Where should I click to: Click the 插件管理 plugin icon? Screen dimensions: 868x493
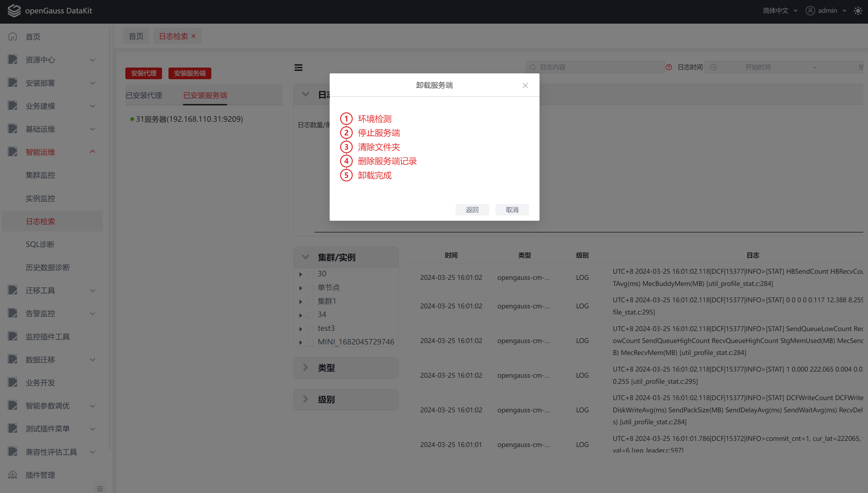coord(13,475)
